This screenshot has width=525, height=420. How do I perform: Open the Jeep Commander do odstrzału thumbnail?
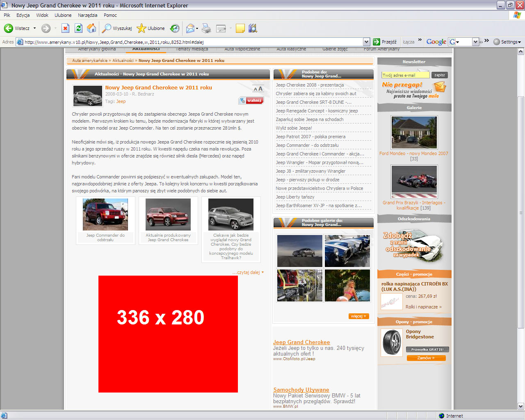click(x=105, y=215)
